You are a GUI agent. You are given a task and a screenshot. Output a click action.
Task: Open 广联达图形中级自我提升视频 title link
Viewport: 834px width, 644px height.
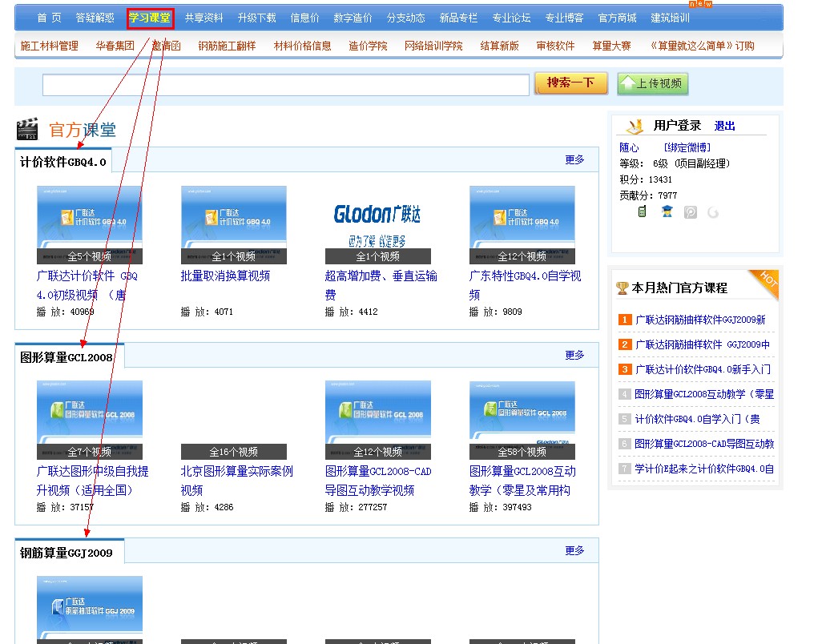93,481
